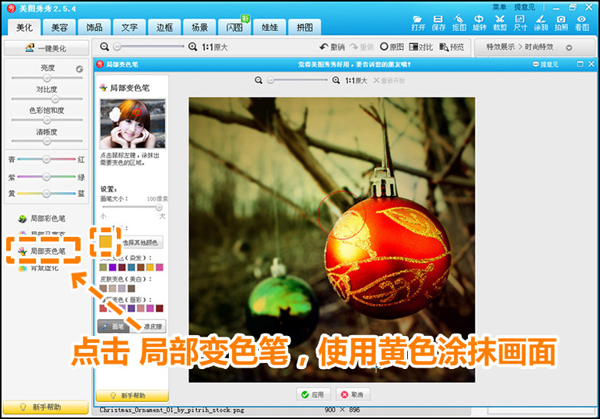Select the 美化 tab
600x419 pixels.
[x=24, y=28]
